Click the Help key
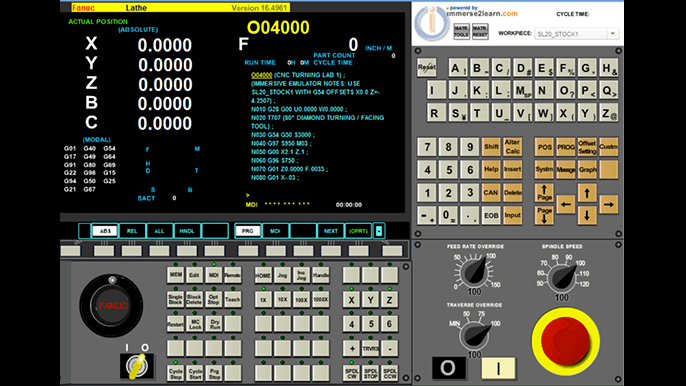Image resolution: width=686 pixels, height=386 pixels. pos(491,170)
